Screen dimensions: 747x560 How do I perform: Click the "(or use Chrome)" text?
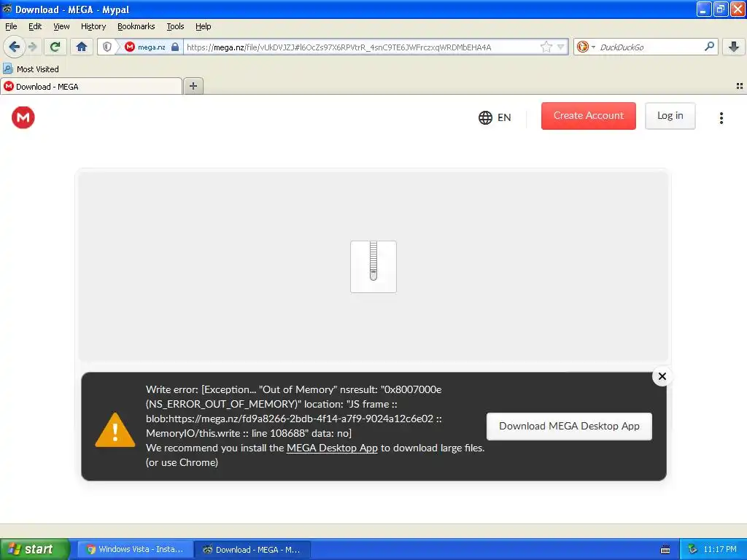coord(182,462)
